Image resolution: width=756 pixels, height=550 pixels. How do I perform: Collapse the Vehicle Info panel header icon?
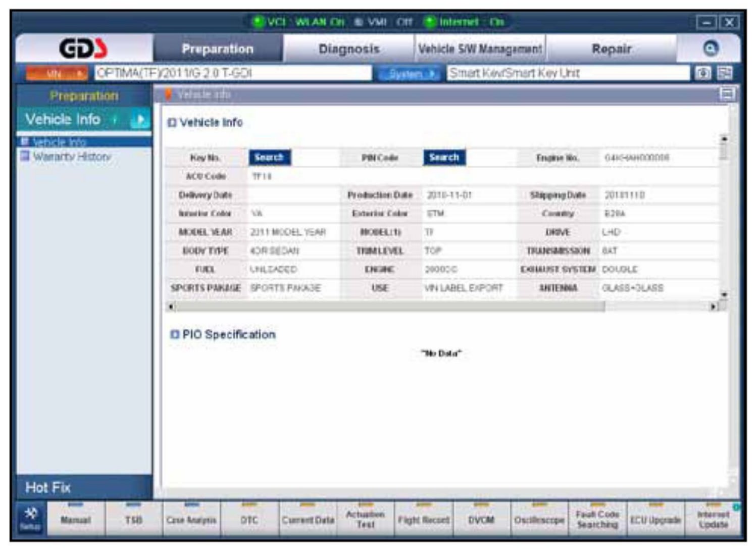click(727, 94)
